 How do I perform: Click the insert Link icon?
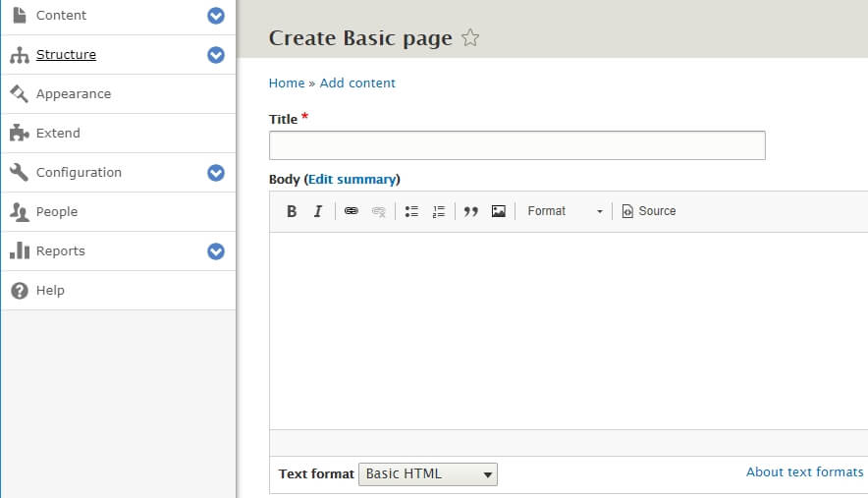(x=351, y=211)
